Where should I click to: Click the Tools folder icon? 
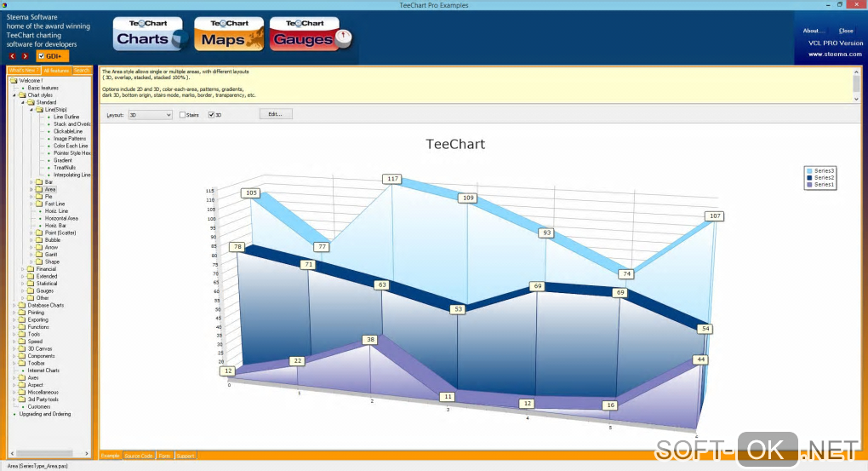[x=22, y=334]
